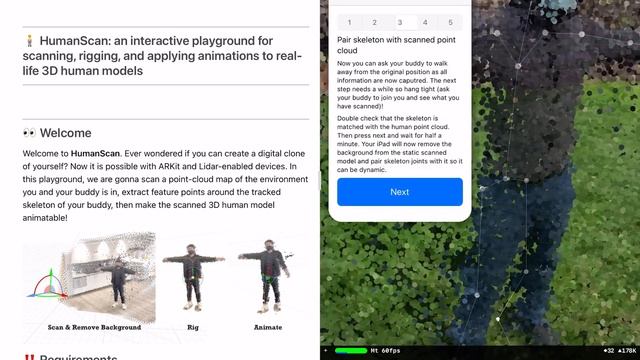
Task: Click the 'Scan & Remove Background' caption
Action: [94, 327]
